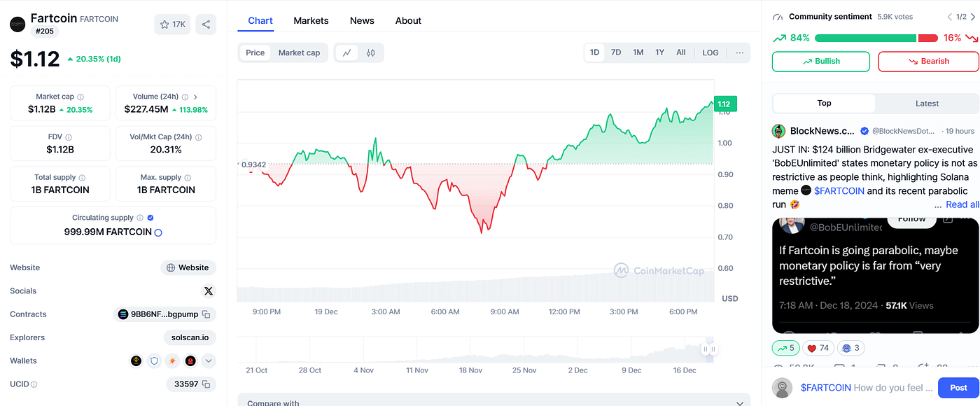Open the Chart tab
The image size is (980, 406).
260,20
